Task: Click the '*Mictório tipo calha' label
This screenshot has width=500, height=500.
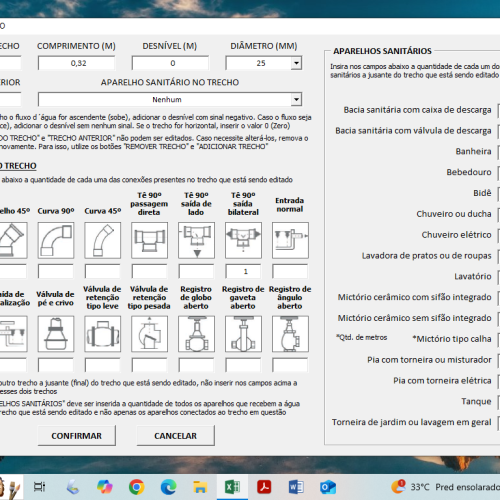Action: [x=452, y=339]
